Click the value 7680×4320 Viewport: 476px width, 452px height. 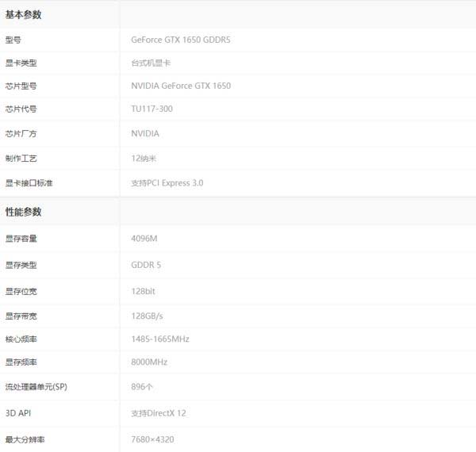point(152,439)
